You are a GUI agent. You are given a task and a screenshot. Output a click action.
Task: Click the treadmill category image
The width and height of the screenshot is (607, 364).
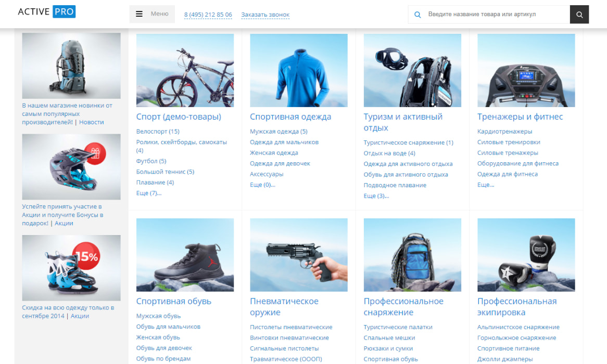point(526,70)
